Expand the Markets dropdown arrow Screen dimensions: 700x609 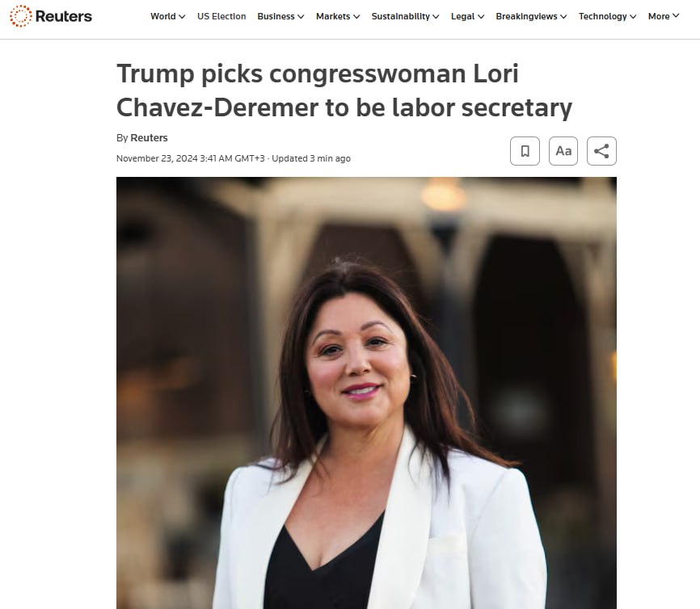click(x=356, y=16)
